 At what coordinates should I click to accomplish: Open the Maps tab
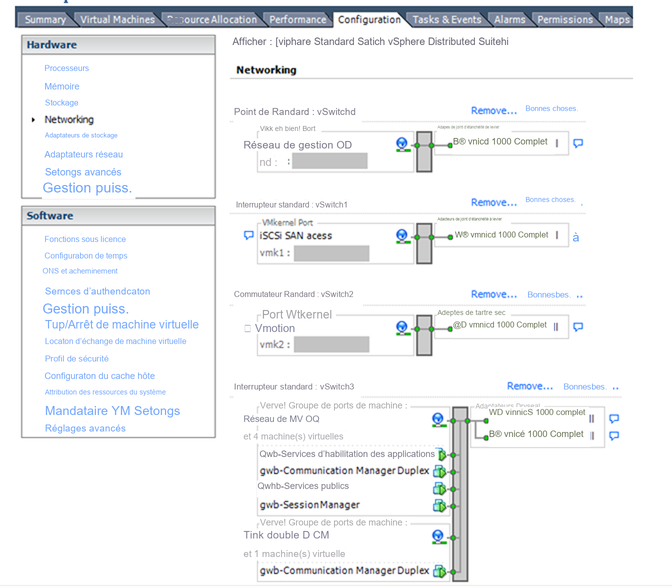coord(617,20)
